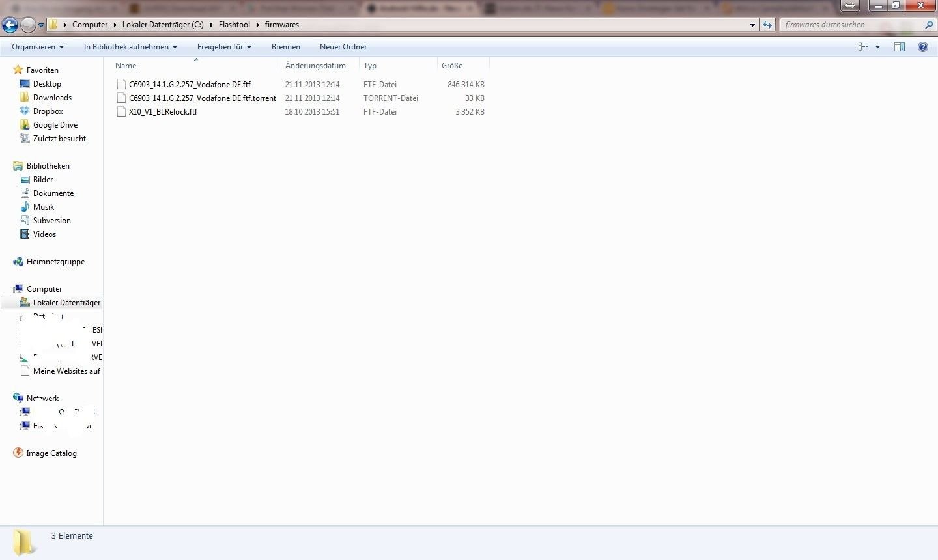
Task: Select firmwares breadcrumb segment
Action: coord(282,25)
